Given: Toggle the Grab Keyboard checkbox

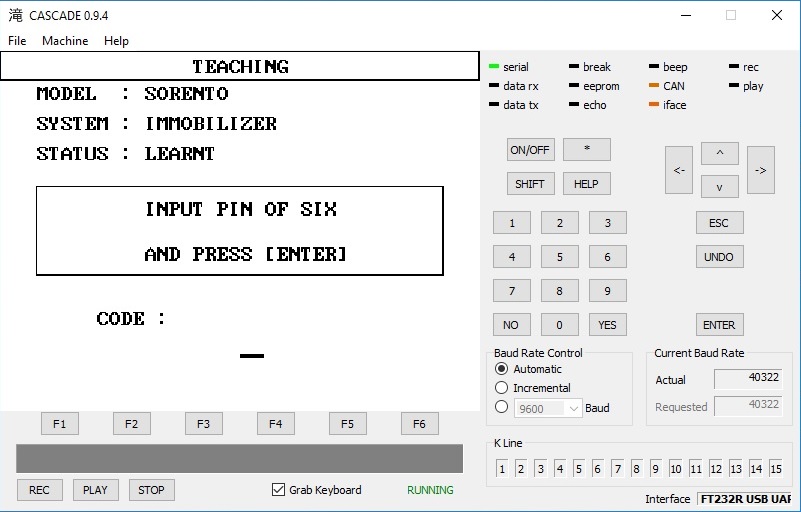Looking at the screenshot, I should (x=279, y=490).
